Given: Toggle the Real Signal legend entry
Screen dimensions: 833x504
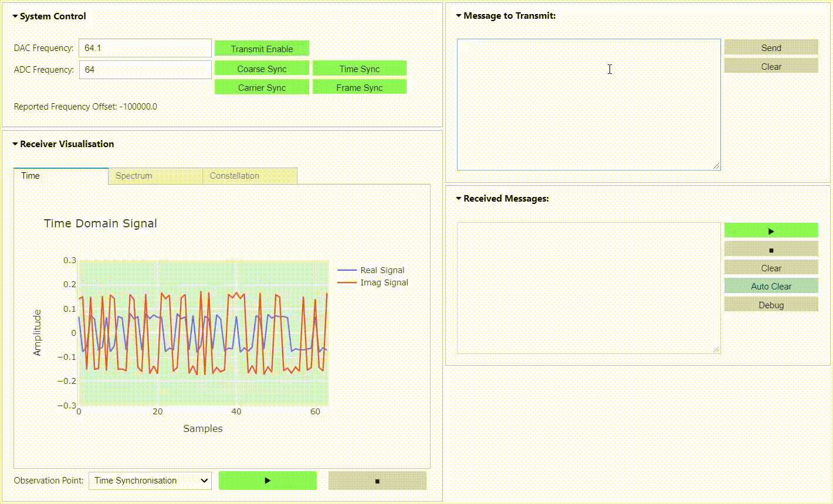Looking at the screenshot, I should 371,270.
